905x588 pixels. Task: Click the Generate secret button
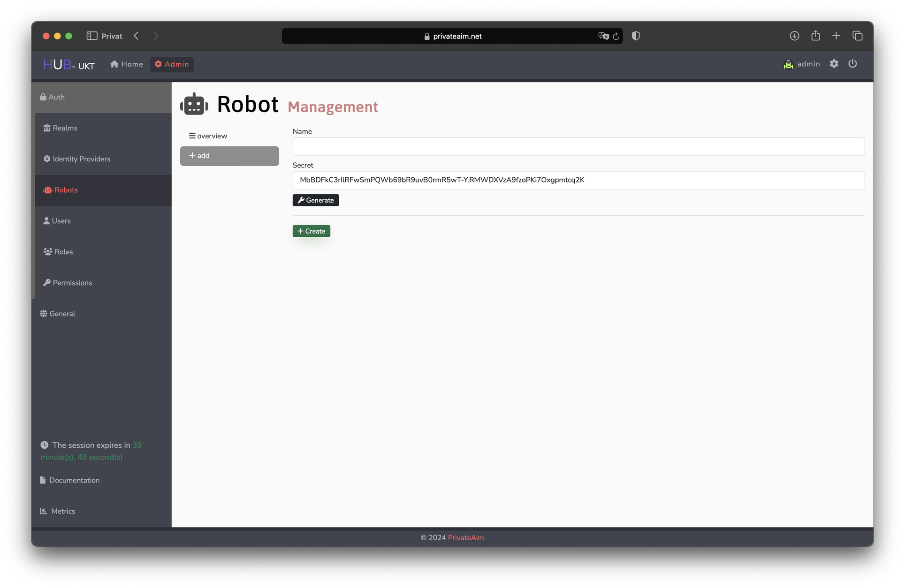(315, 200)
